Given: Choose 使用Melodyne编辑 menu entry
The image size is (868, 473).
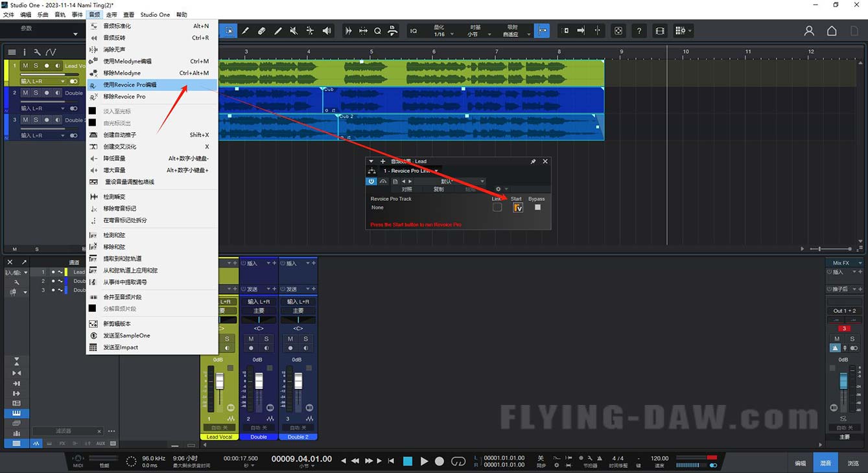Looking at the screenshot, I should click(152, 61).
